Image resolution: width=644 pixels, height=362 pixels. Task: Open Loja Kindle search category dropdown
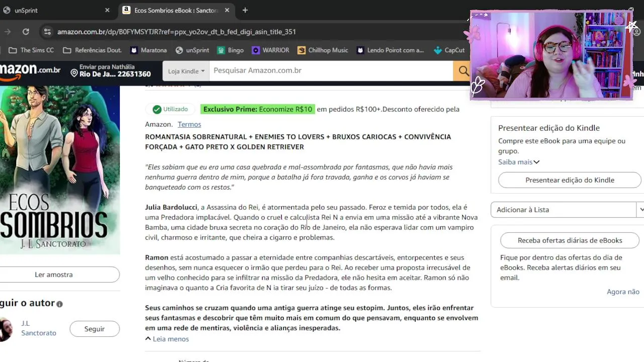click(x=186, y=71)
